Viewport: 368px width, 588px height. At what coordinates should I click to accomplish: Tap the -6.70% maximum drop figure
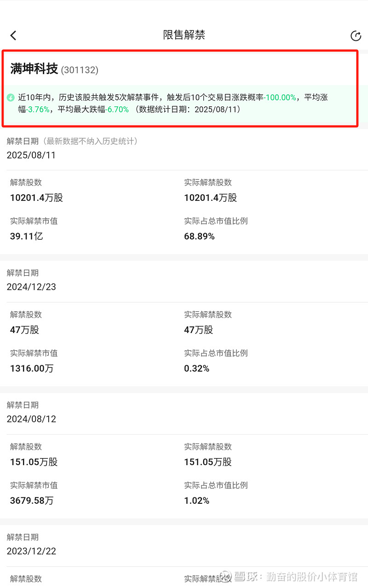(117, 110)
